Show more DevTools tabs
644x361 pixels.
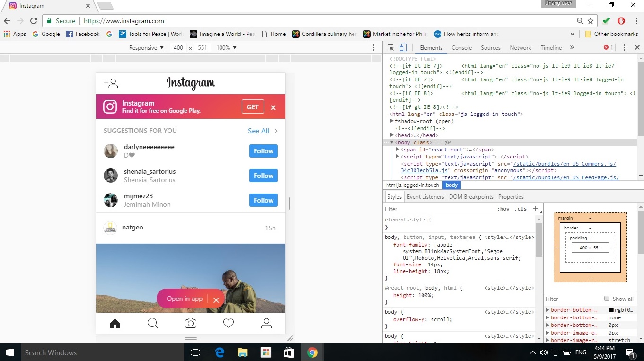(x=572, y=48)
